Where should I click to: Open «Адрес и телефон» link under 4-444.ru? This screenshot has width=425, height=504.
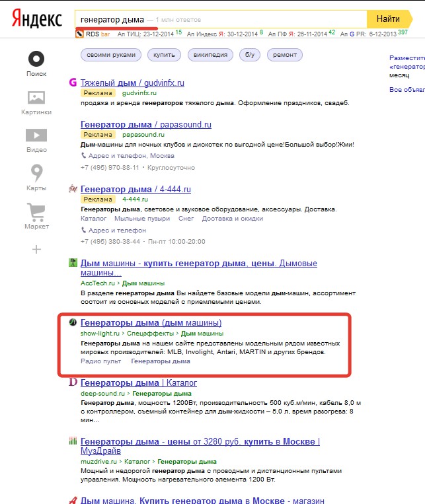pyautogui.click(x=117, y=230)
